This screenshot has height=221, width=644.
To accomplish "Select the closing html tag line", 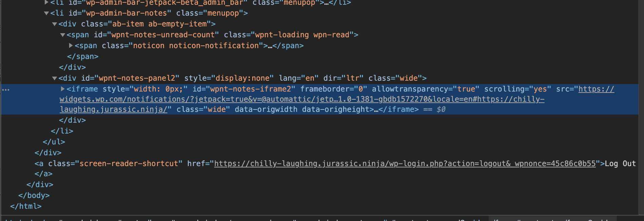I will 26,206.
